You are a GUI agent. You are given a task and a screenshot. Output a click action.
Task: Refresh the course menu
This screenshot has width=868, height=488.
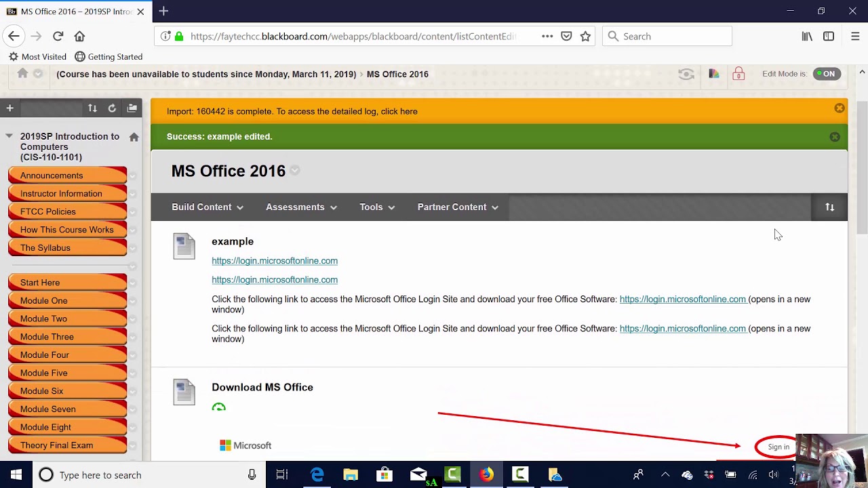112,108
